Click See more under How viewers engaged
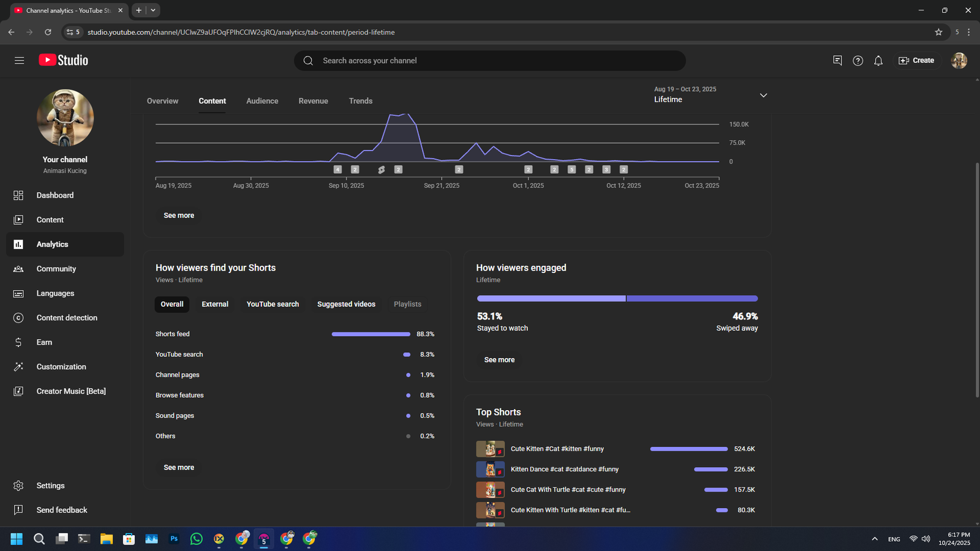Viewport: 980px width, 551px height. pyautogui.click(x=499, y=360)
